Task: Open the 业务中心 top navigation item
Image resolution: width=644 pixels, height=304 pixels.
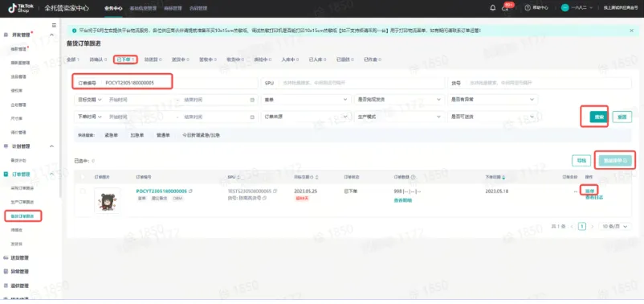Action: click(x=113, y=8)
